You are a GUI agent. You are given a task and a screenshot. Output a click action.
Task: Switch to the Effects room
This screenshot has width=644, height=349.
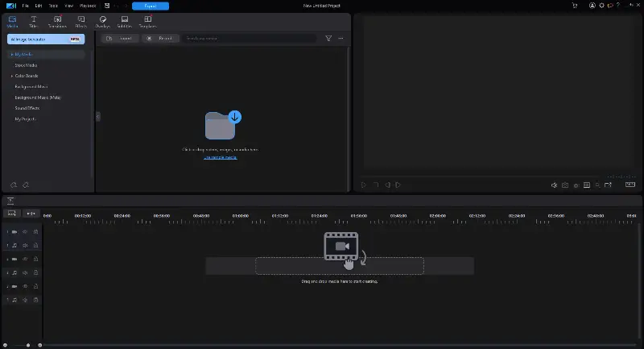81,22
